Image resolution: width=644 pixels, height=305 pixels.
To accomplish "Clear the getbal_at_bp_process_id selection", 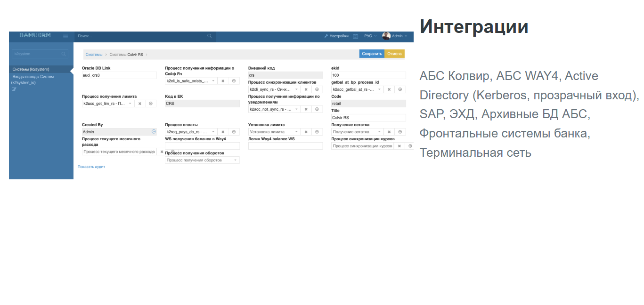I will [x=389, y=89].
